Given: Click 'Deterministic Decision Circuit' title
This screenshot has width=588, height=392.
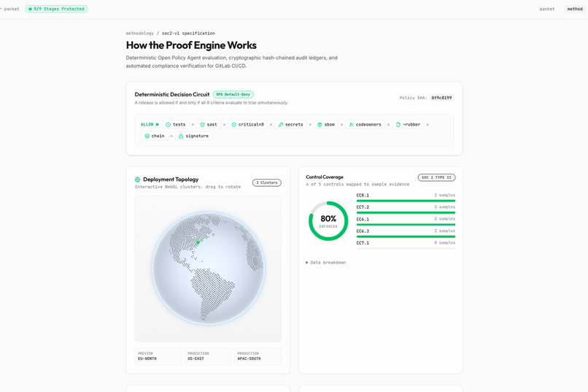Looking at the screenshot, I should (x=172, y=94).
